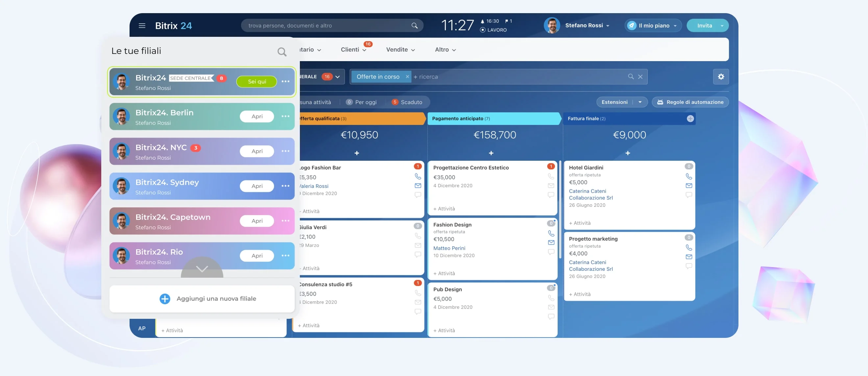Open the Bitrix24 Capetown branch

click(x=257, y=221)
